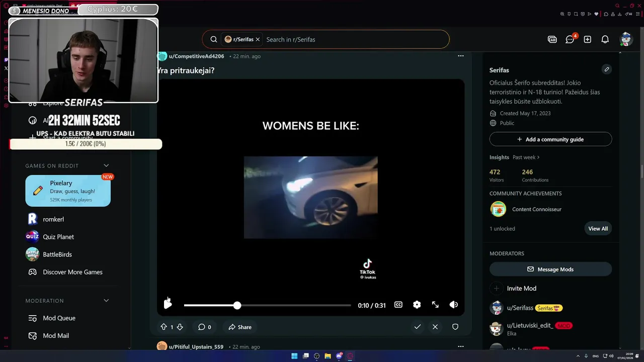Open the chat icon with 4 notifications
The height and width of the screenshot is (362, 644).
[x=570, y=39]
